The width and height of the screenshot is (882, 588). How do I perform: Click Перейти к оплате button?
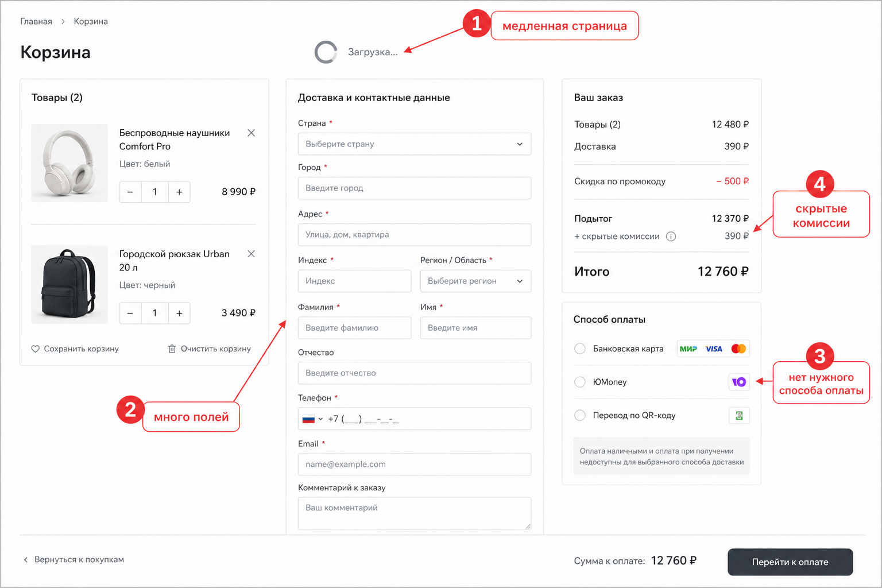click(x=790, y=562)
